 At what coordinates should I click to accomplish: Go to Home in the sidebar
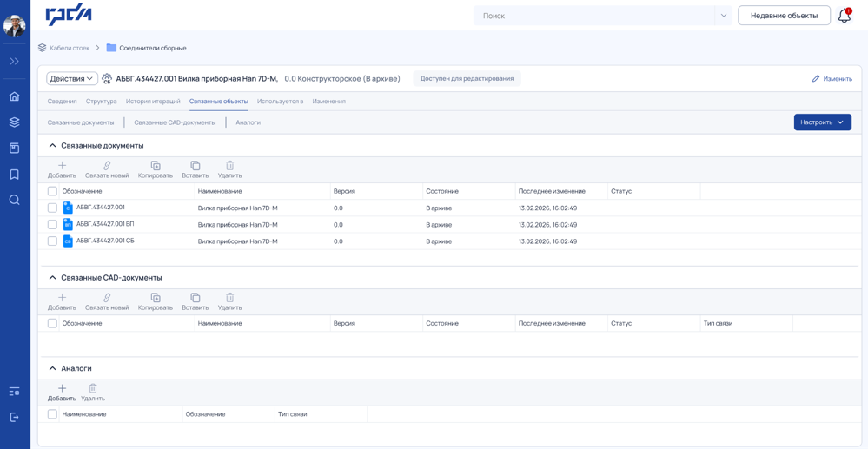[15, 96]
